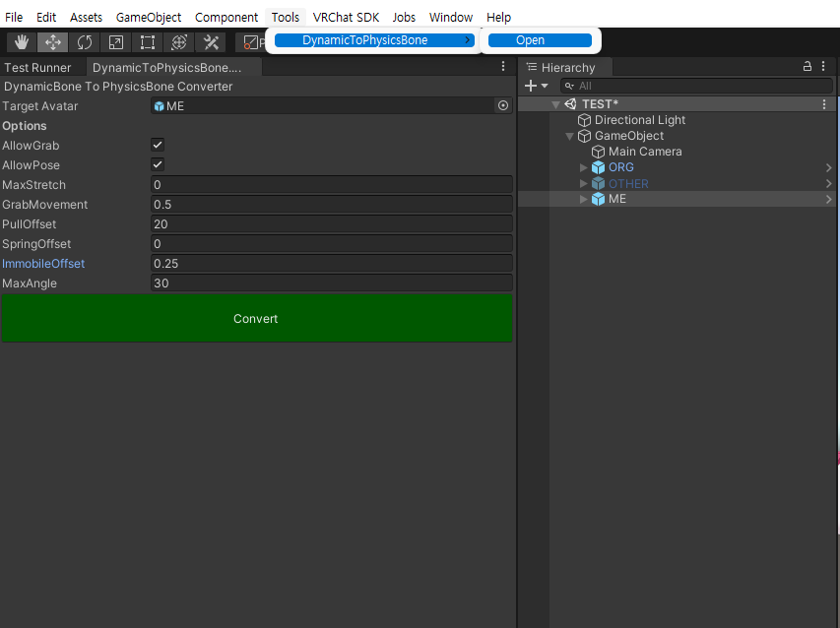Click the Hierarchy search box
This screenshot has width=840, height=628.
coord(696,86)
